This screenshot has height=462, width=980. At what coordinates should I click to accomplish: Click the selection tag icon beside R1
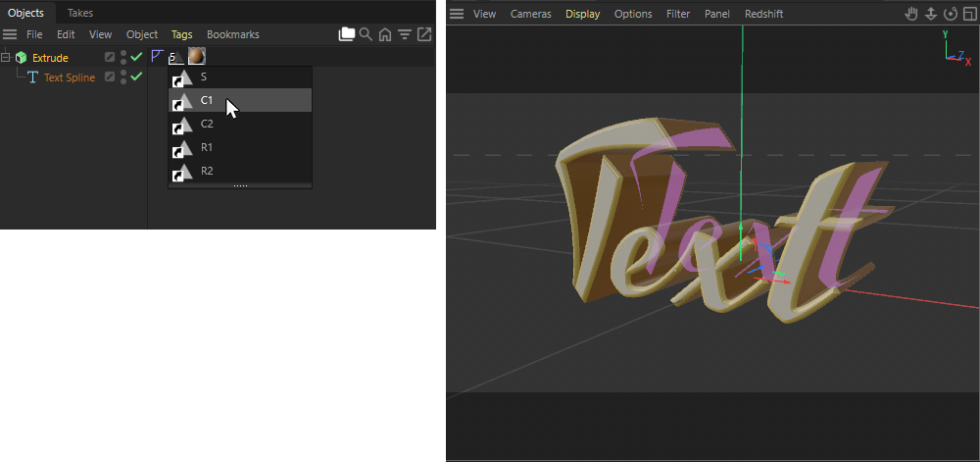point(182,148)
